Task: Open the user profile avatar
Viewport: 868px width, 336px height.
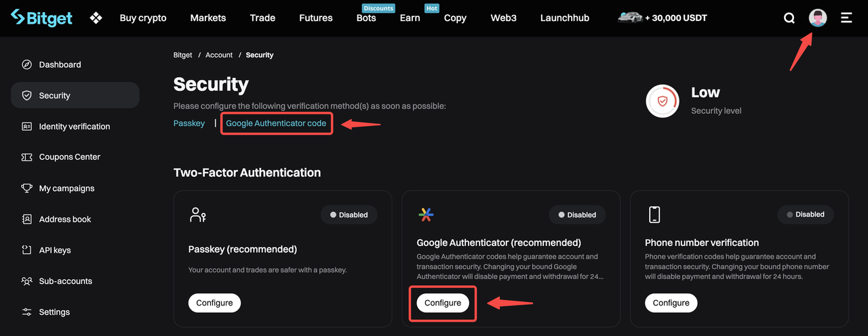Action: click(x=818, y=18)
